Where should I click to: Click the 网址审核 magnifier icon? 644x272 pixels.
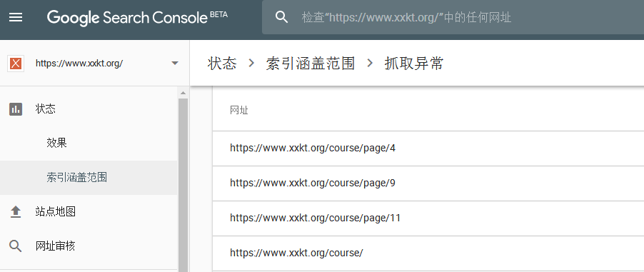coord(16,246)
